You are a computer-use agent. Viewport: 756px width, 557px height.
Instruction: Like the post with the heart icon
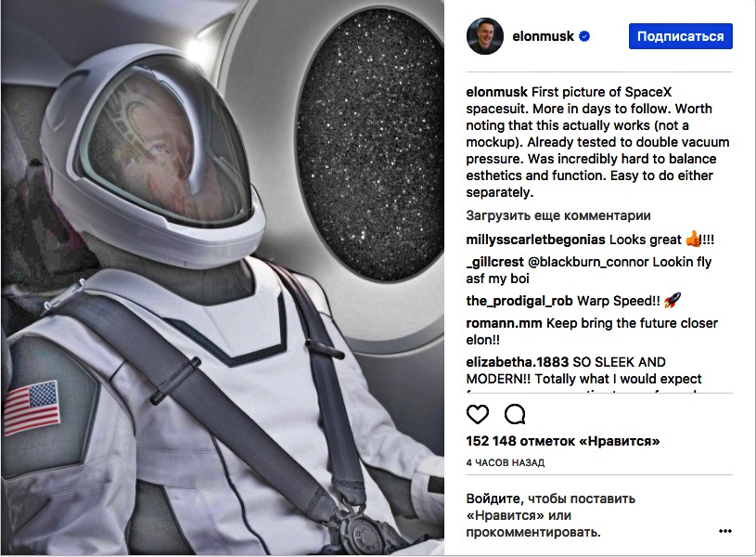tap(478, 414)
